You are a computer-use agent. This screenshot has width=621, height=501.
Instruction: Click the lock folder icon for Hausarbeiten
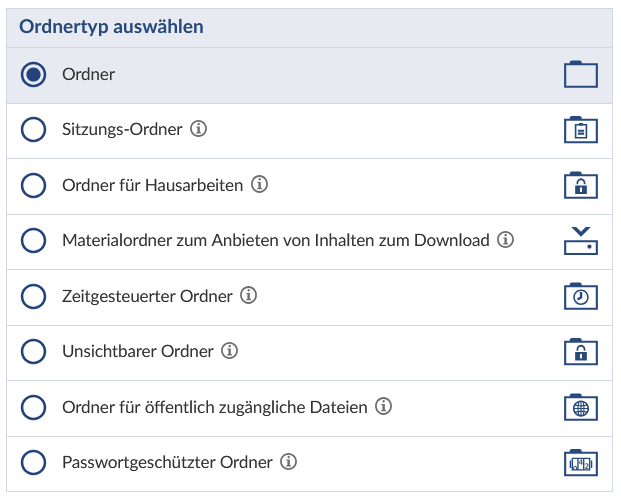point(580,186)
